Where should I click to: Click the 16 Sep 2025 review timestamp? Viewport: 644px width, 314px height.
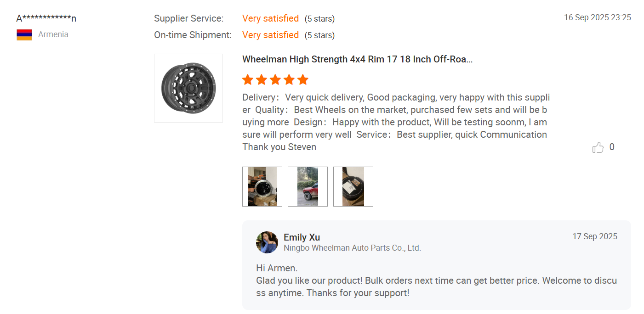pos(597,17)
